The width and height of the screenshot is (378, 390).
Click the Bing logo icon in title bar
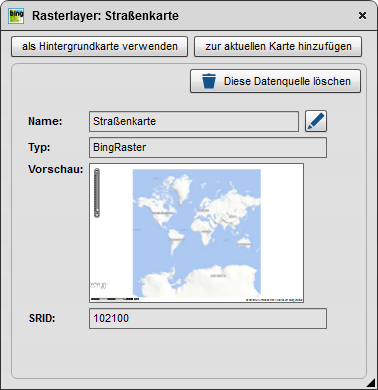click(x=16, y=16)
